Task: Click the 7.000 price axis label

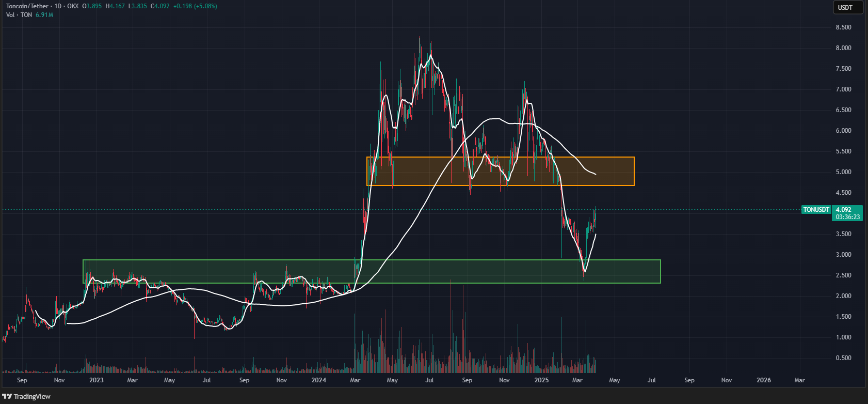Action: (843, 89)
